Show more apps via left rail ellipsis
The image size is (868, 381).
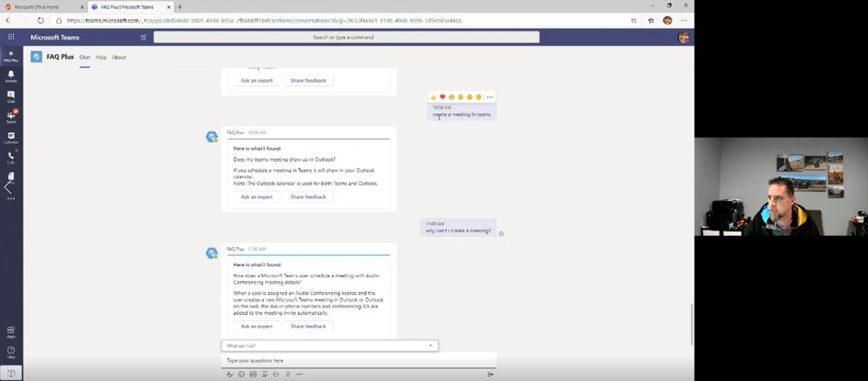coord(11,198)
